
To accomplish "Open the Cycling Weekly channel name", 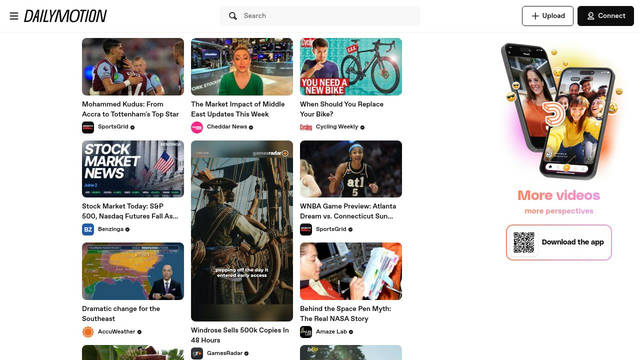I will (337, 127).
